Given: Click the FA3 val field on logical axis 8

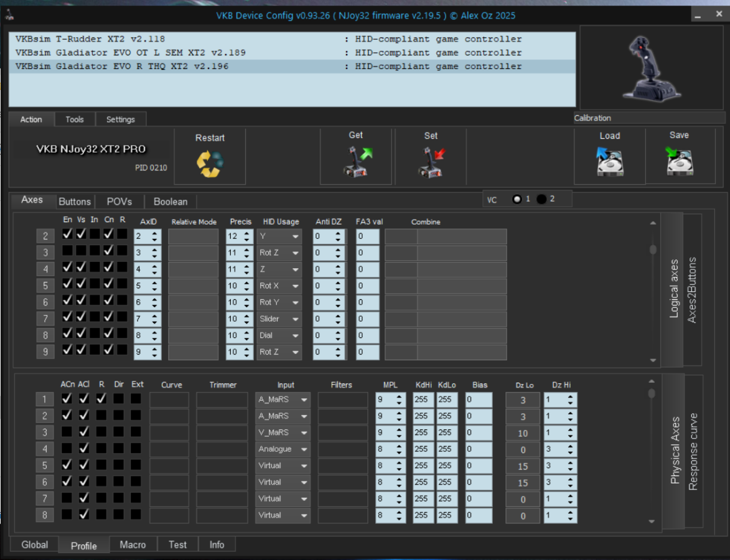Looking at the screenshot, I should pyautogui.click(x=367, y=335).
